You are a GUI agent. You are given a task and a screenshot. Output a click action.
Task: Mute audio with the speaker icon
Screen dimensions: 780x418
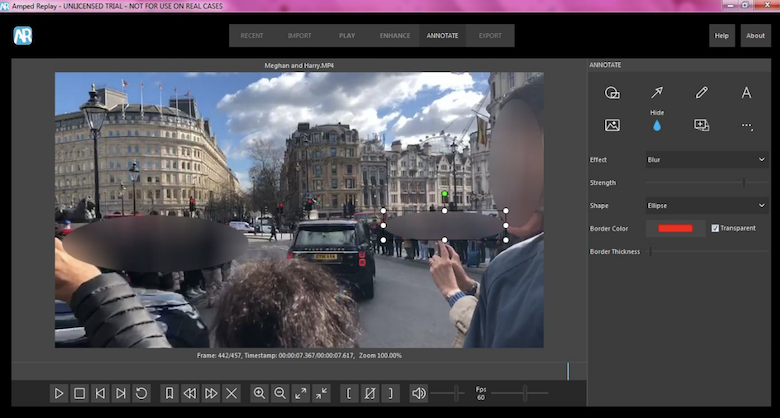coord(419,394)
